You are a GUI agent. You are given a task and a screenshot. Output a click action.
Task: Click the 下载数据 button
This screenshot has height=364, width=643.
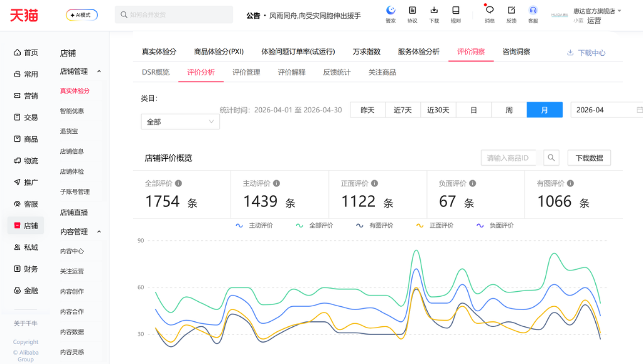click(x=589, y=158)
